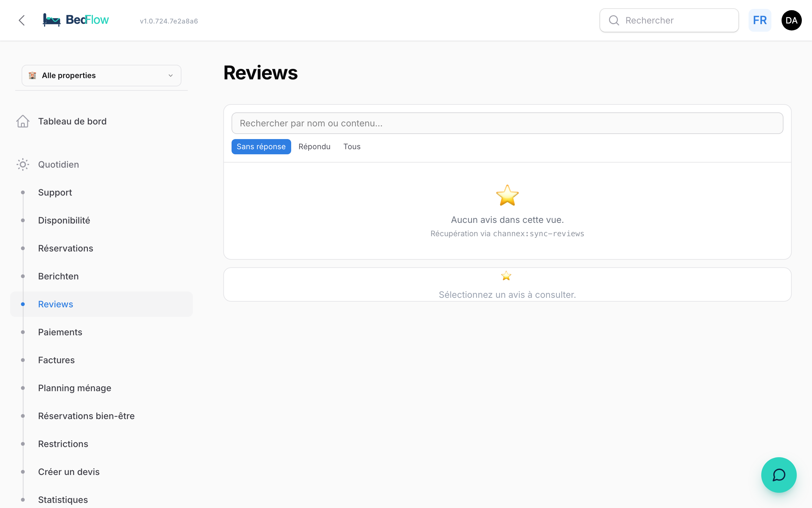Viewport: 812px width, 508px height.
Task: Open the chat bubble widget
Action: coord(778,475)
